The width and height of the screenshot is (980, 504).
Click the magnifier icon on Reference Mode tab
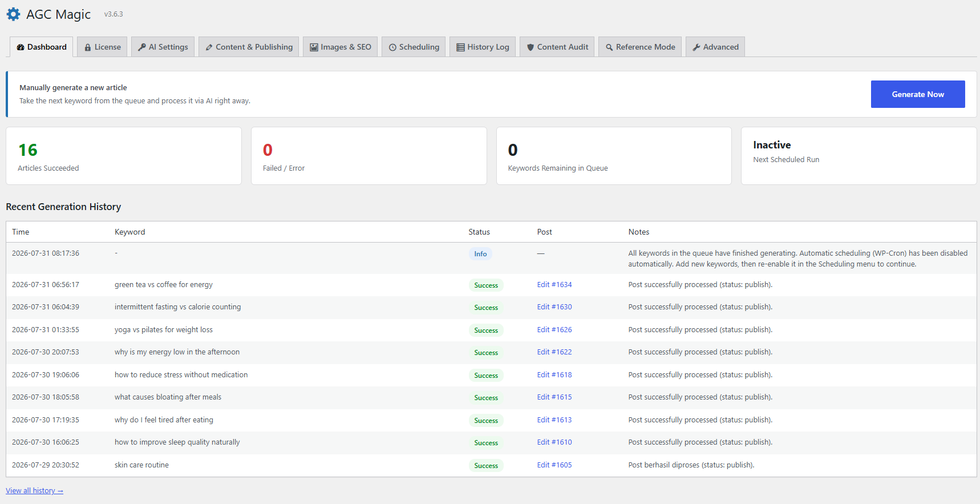[x=609, y=47]
